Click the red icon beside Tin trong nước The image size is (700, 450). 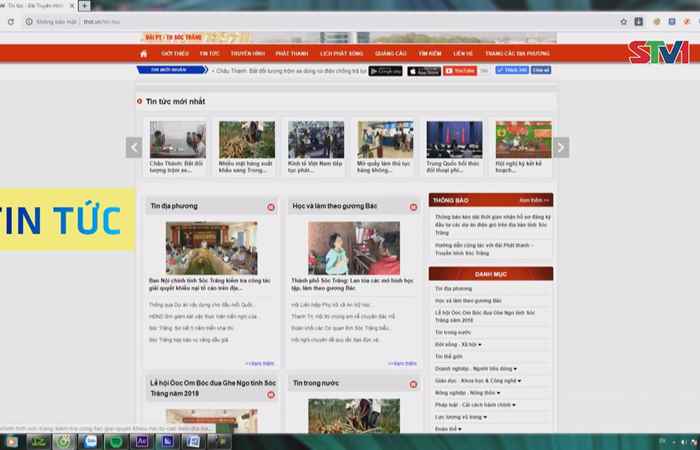pyautogui.click(x=413, y=384)
